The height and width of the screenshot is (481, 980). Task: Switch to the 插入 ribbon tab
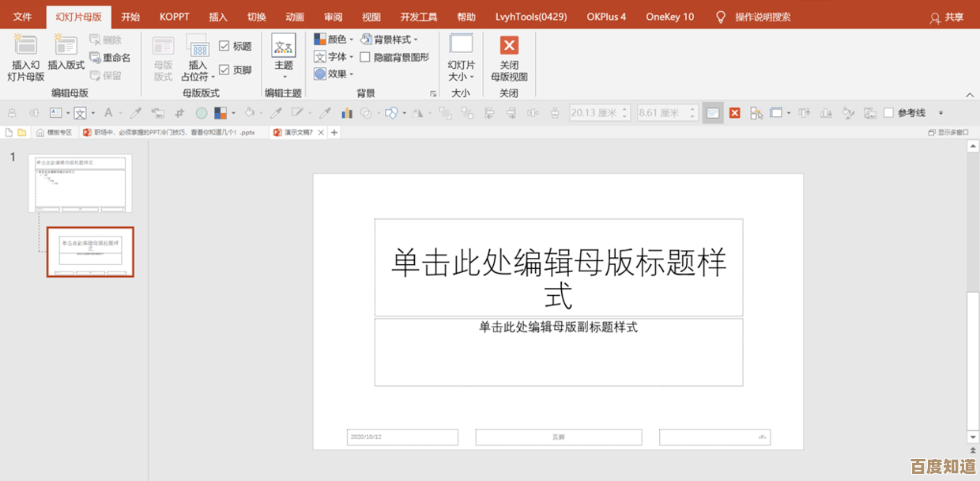point(217,16)
